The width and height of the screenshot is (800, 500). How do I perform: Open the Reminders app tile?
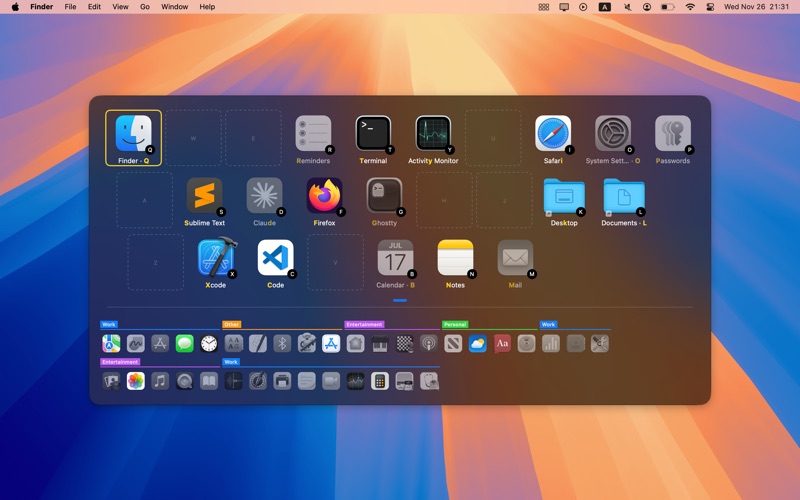click(313, 138)
